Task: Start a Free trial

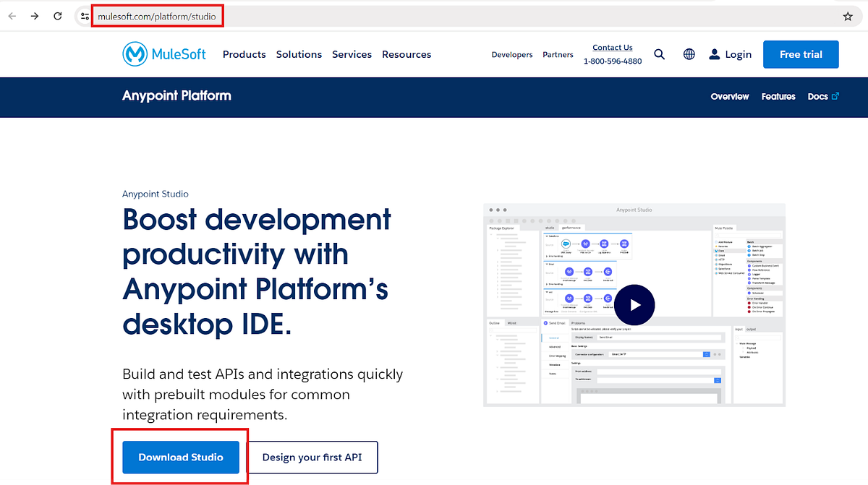Action: pos(801,53)
